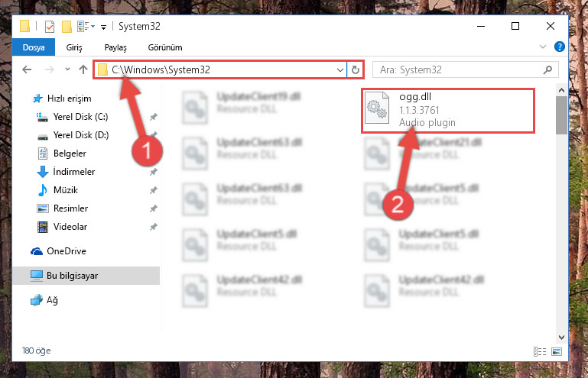Switch to large thumbnails view icon
This screenshot has height=378, width=588.
pos(557,351)
